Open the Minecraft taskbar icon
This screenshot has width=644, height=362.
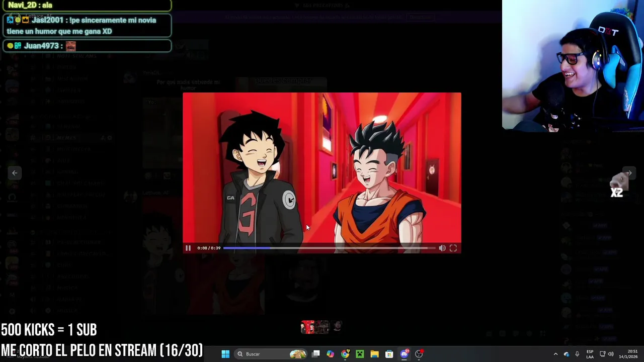[360, 354]
